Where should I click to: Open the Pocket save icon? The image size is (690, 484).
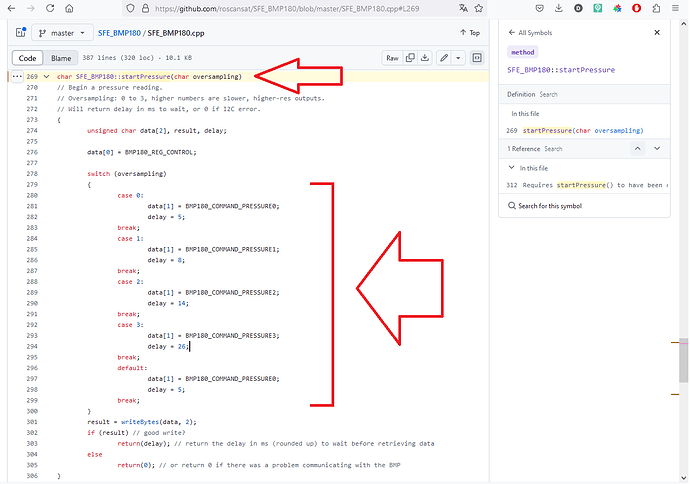(540, 8)
